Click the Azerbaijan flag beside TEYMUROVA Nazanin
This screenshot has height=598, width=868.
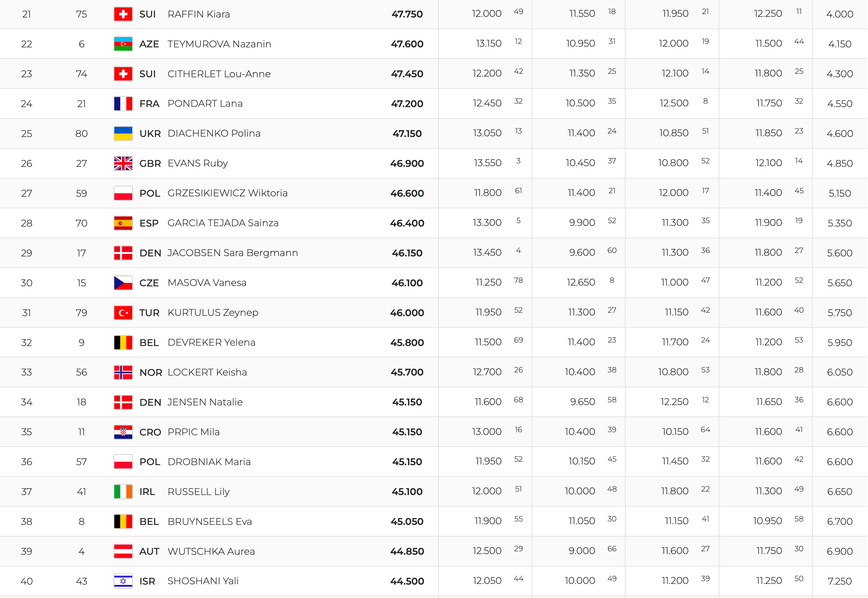pyautogui.click(x=123, y=44)
